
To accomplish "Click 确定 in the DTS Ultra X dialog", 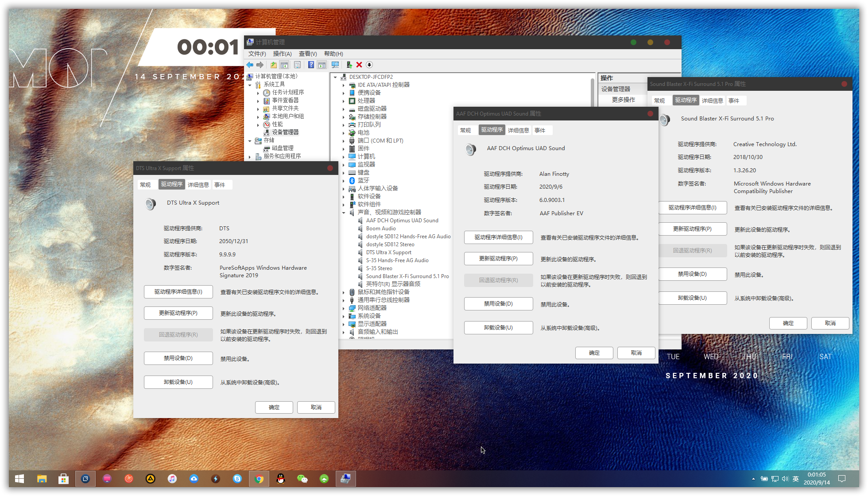I will 274,407.
